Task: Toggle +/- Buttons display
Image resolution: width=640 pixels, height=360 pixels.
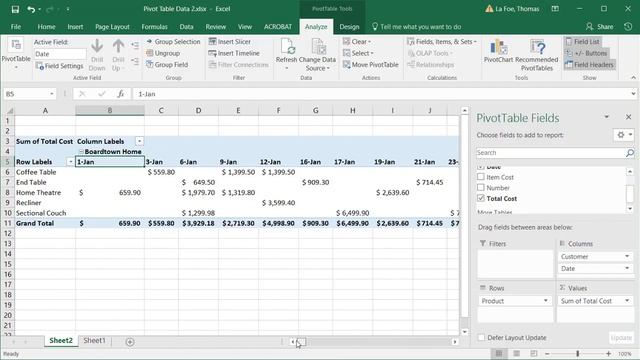Action: click(586, 53)
